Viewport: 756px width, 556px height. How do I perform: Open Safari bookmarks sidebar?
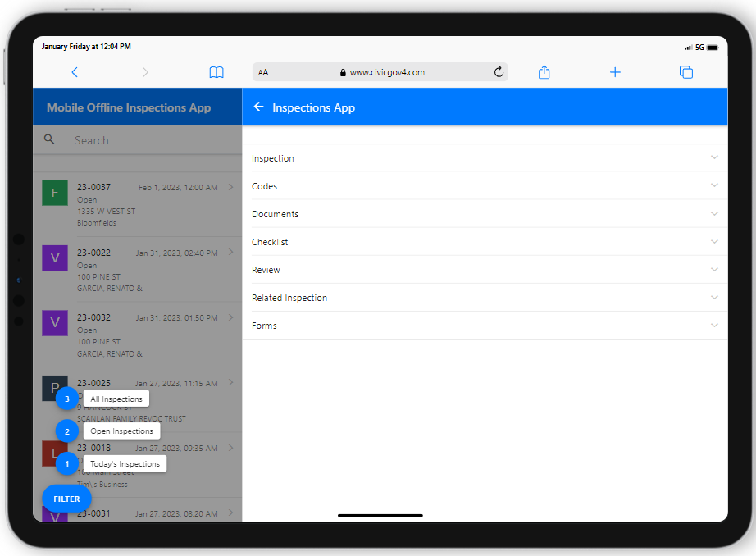[216, 72]
